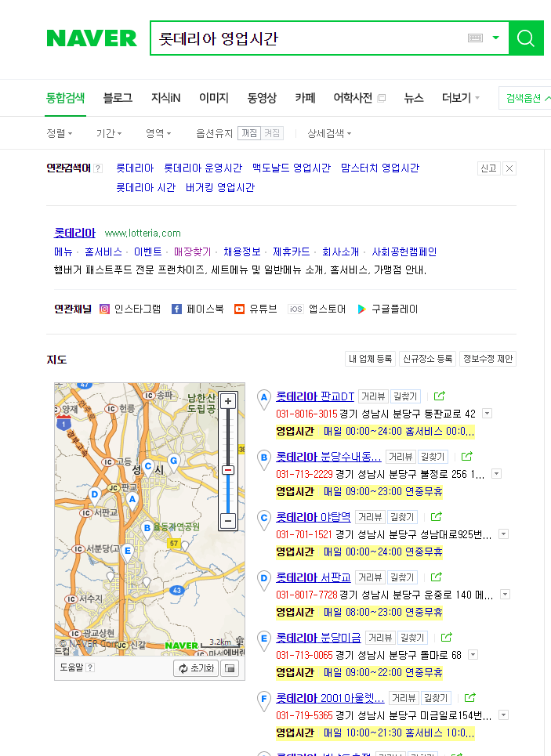The width and height of the screenshot is (551, 756).
Task: Open the 기간 period dropdown
Action: click(x=109, y=133)
